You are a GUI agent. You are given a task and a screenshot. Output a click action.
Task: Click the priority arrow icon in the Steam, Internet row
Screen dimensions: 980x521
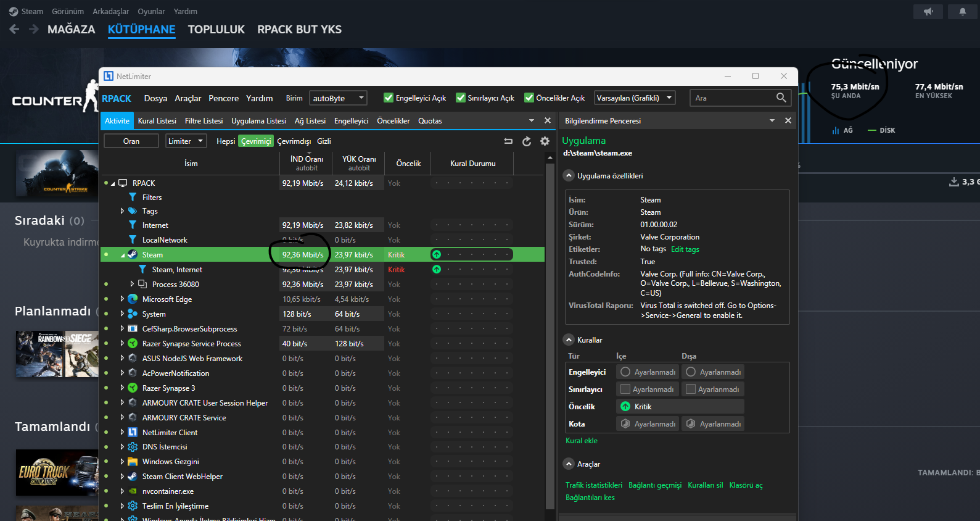pos(437,269)
